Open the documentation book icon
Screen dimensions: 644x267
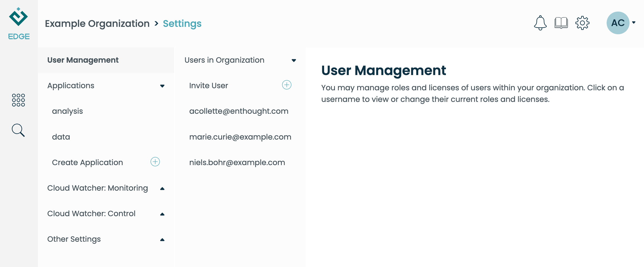pyautogui.click(x=561, y=23)
